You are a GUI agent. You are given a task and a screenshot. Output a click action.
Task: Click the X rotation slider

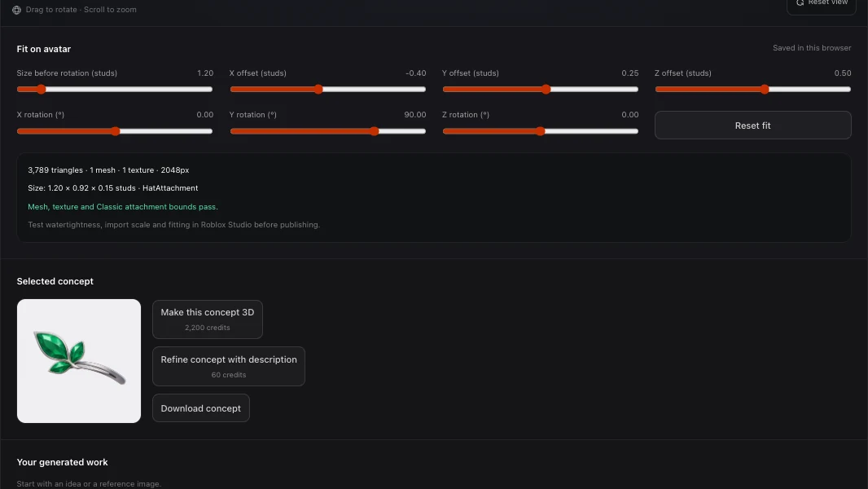[115, 131]
